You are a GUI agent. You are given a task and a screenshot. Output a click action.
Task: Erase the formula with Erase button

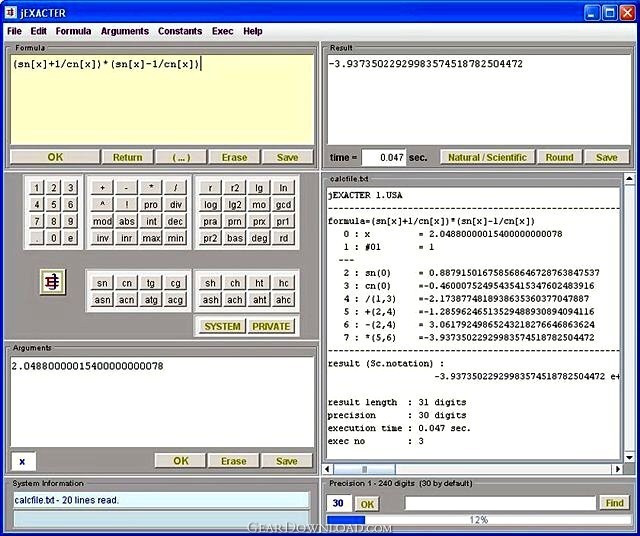[x=234, y=157]
